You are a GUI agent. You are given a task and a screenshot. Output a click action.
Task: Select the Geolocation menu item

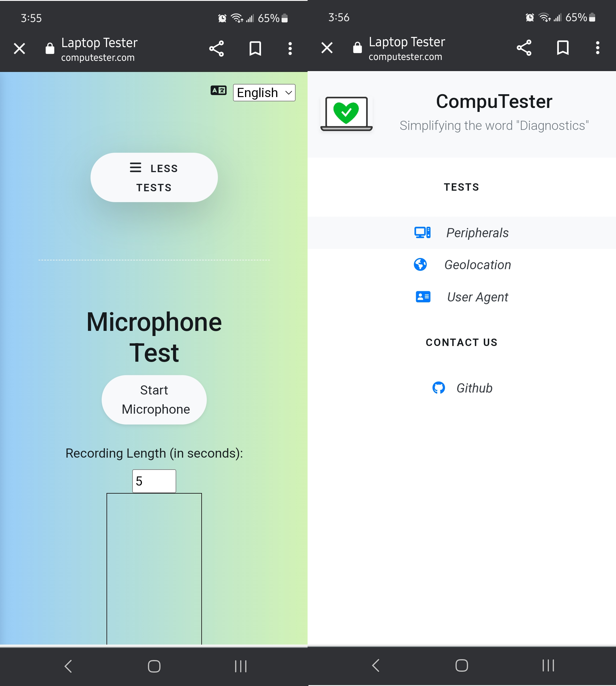tap(477, 265)
